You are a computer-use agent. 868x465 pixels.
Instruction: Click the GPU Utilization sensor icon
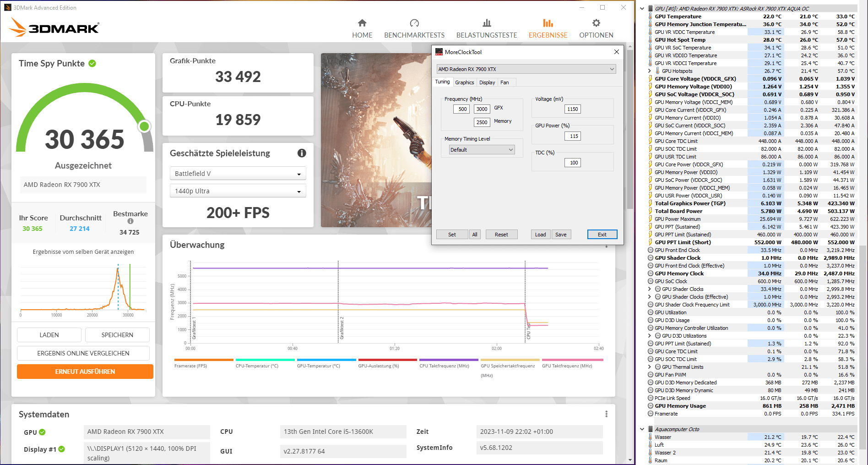coord(651,312)
